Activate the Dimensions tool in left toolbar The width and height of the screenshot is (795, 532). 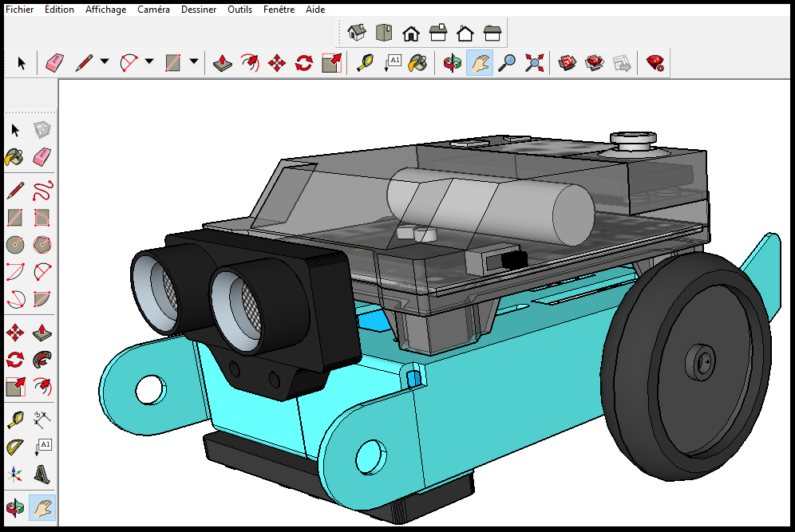pos(43,418)
